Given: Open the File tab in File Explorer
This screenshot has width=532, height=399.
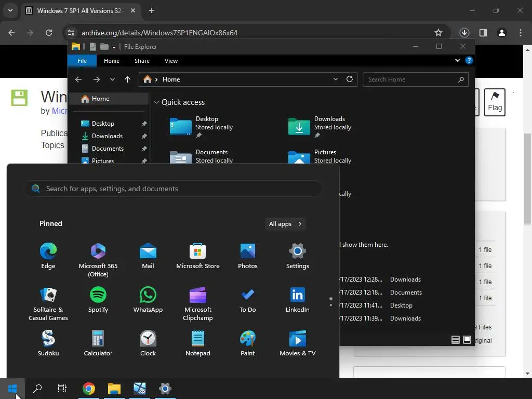Looking at the screenshot, I should (82, 61).
